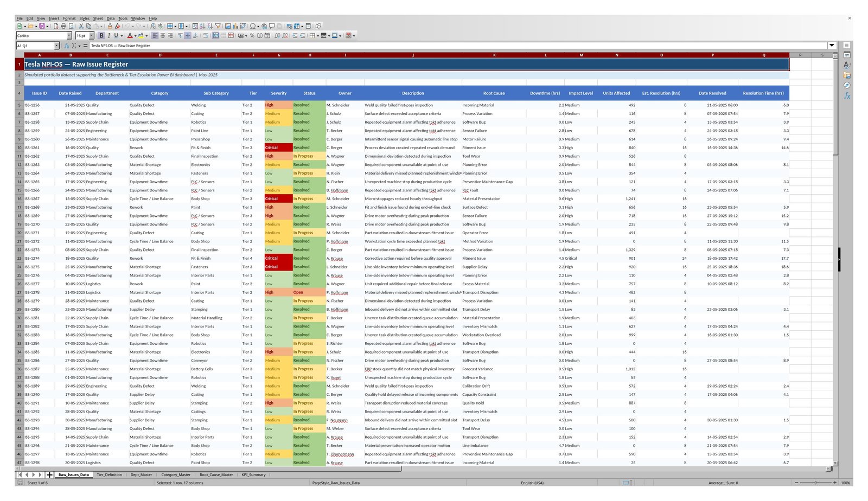Image resolution: width=868 pixels, height=501 pixels.
Task: Switch to the Tier_Definition sheet tab
Action: (109, 474)
